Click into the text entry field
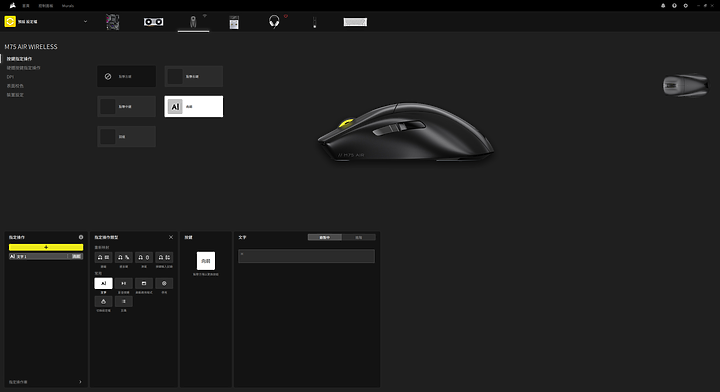 [x=306, y=256]
